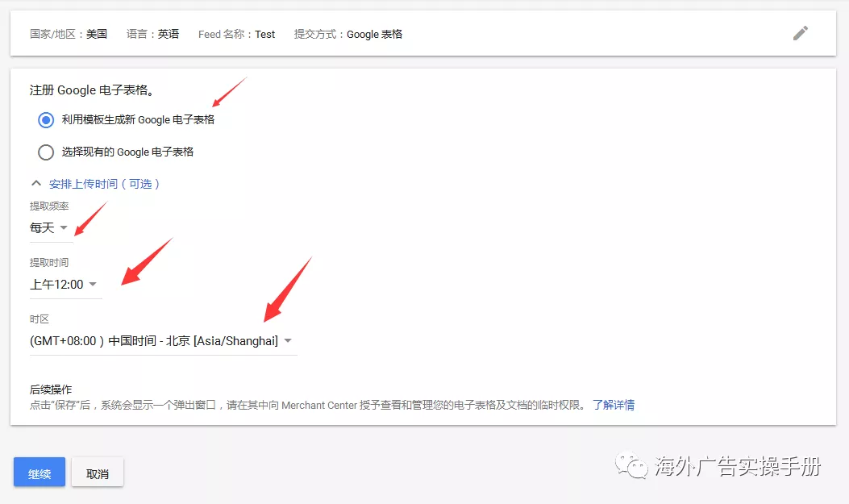Click the 国家/地区：美国 summary text
The width and height of the screenshot is (849, 504).
(69, 35)
